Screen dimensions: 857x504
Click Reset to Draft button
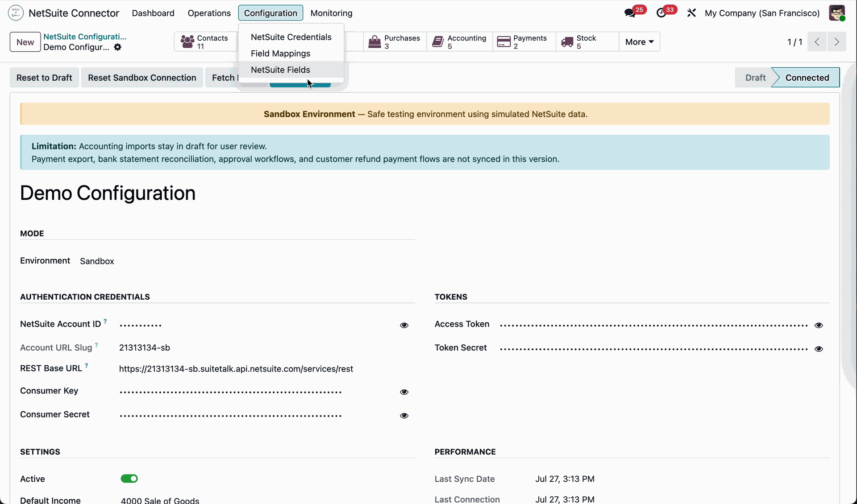[44, 78]
